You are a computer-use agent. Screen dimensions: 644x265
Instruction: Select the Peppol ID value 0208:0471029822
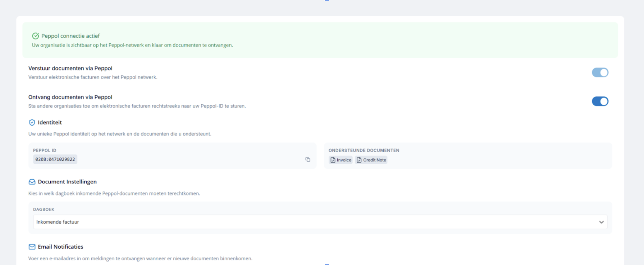click(x=55, y=159)
